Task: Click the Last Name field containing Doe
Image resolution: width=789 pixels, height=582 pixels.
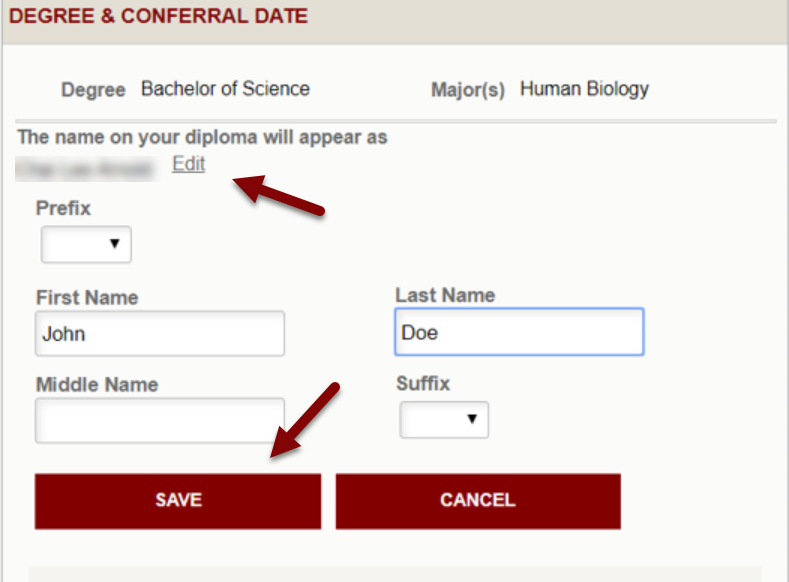Action: coord(519,332)
